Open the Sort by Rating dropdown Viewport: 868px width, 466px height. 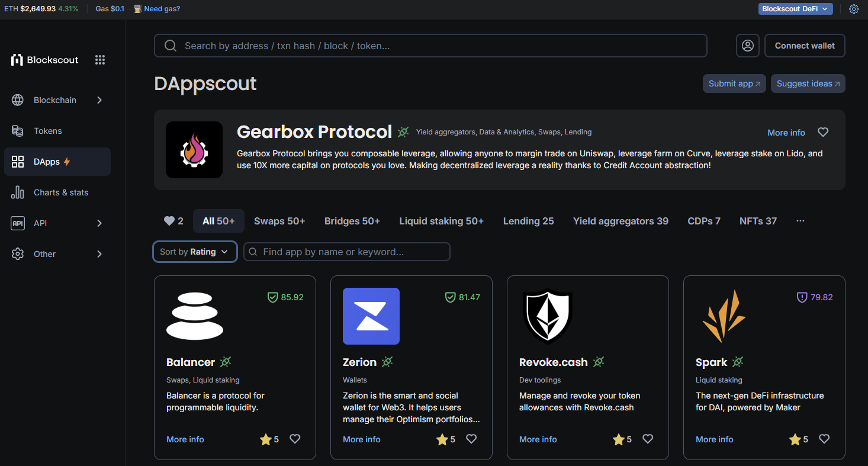[195, 252]
